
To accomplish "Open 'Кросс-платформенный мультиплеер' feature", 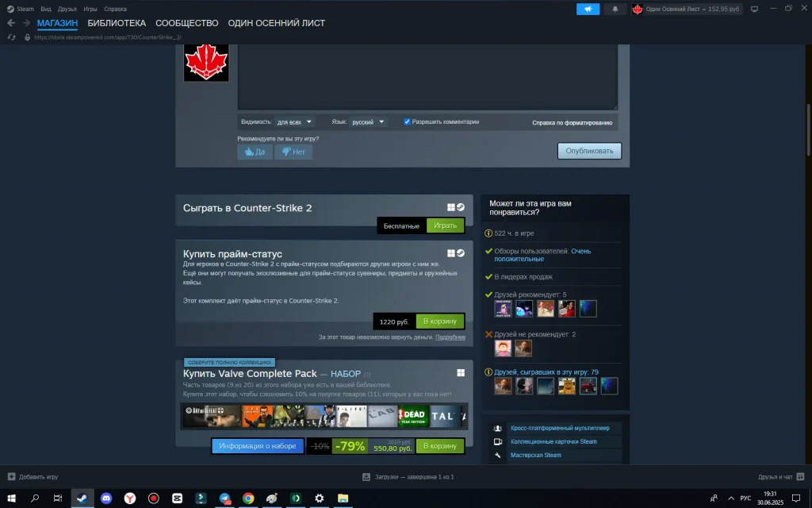I will click(x=560, y=428).
